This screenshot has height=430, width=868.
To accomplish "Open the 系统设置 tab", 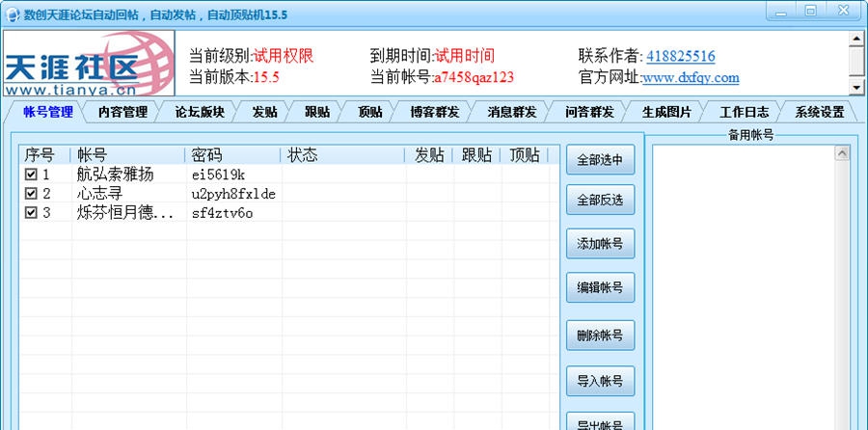I will 820,112.
